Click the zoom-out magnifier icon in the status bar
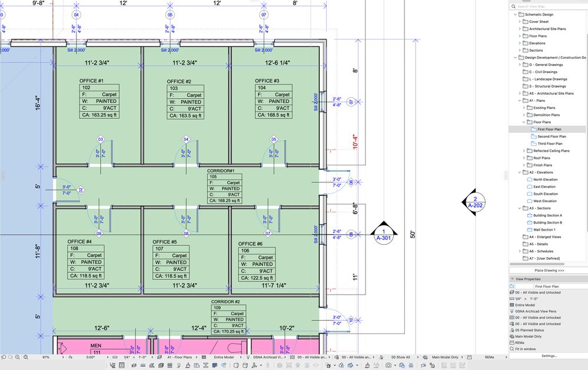The width and height of the screenshot is (588, 370). 25,357
